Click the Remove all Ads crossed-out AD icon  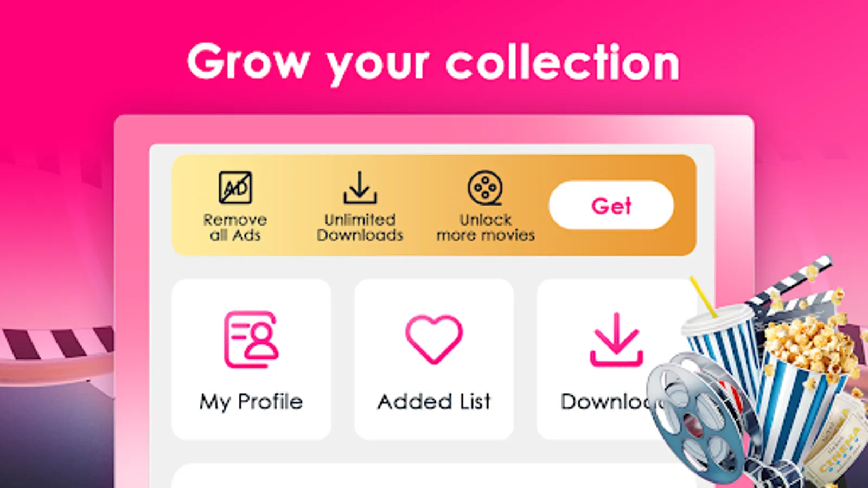[235, 188]
